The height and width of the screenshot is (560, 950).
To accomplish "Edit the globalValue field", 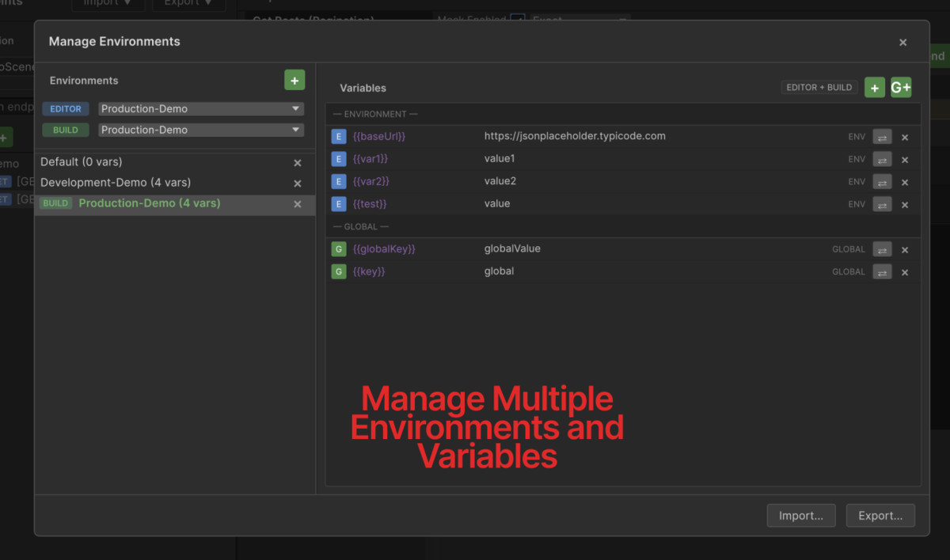I will [x=512, y=248].
